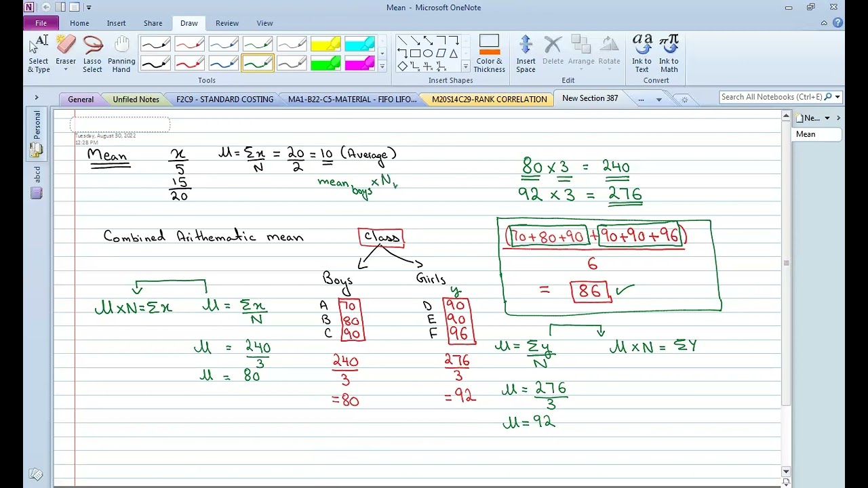Open the Personal notebook
868x488 pixels.
[37, 134]
